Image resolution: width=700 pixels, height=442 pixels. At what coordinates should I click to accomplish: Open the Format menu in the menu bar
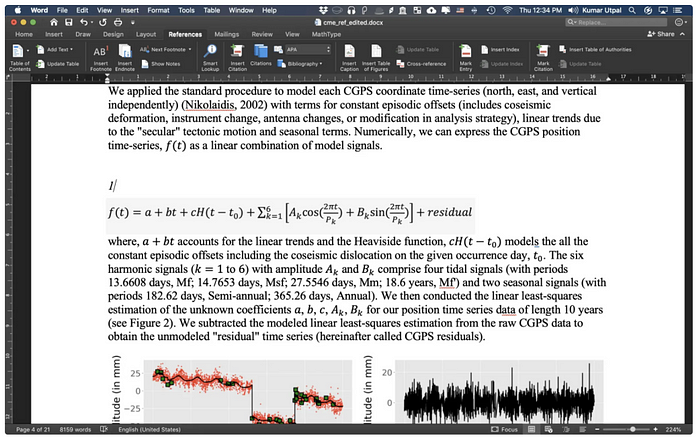[x=158, y=10]
